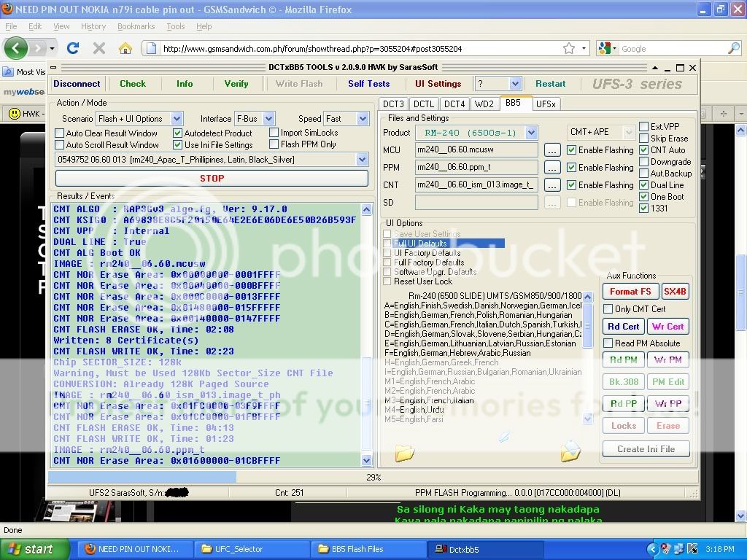Click the Rd Cert button

pos(623,326)
